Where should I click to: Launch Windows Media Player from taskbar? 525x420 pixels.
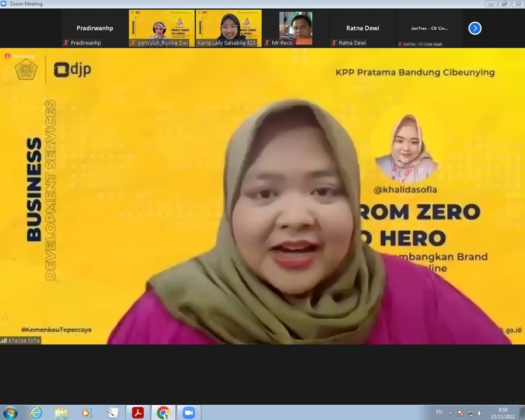[87, 412]
